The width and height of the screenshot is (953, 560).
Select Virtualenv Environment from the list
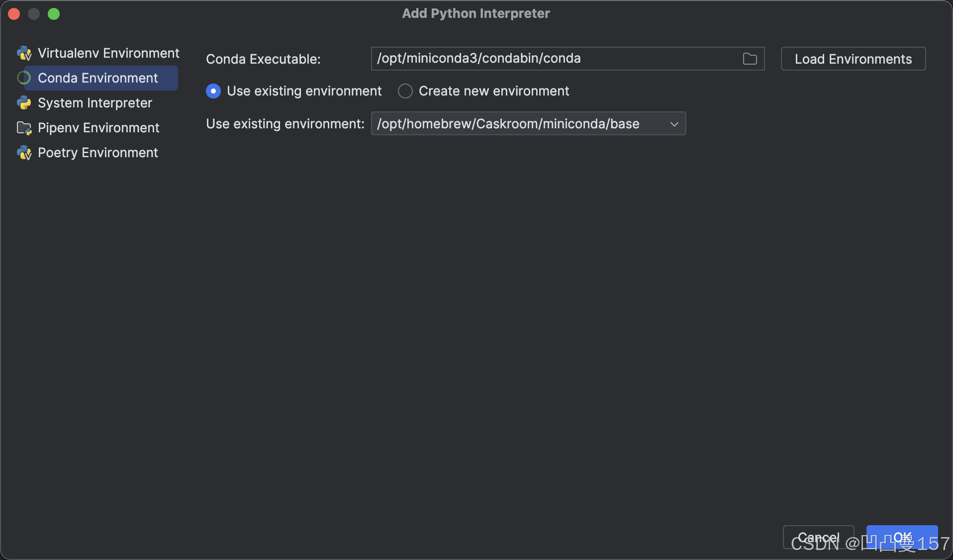coord(108,53)
